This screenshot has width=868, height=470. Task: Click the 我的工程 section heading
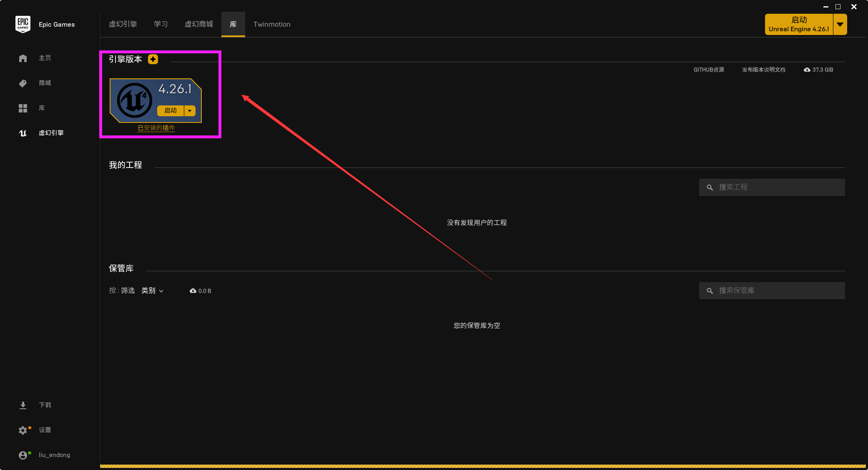click(125, 165)
